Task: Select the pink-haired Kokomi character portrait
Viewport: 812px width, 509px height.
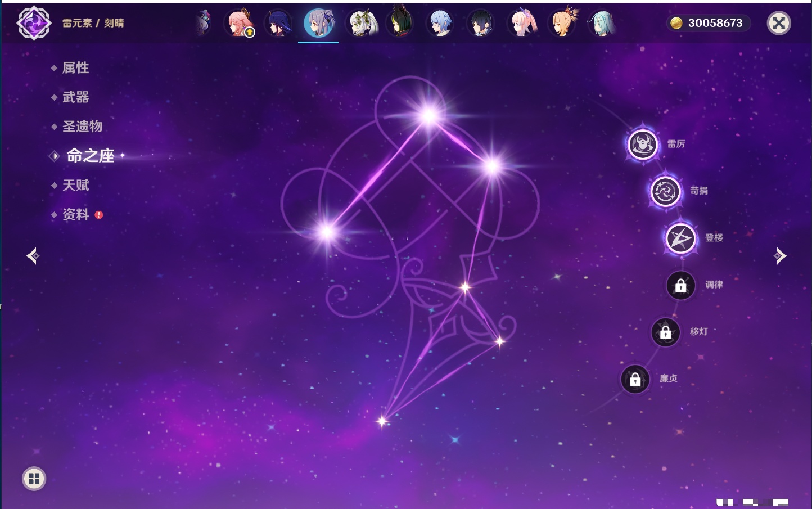Action: (522, 23)
